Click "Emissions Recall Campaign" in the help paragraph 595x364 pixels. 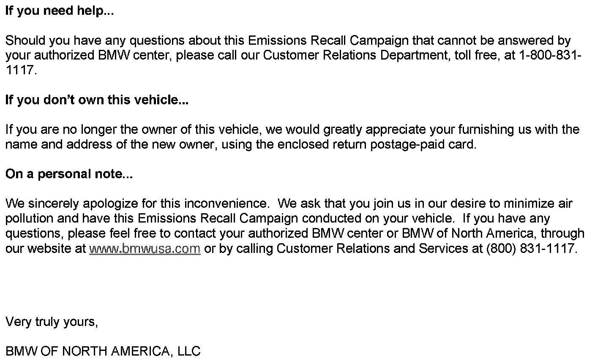[x=328, y=41]
